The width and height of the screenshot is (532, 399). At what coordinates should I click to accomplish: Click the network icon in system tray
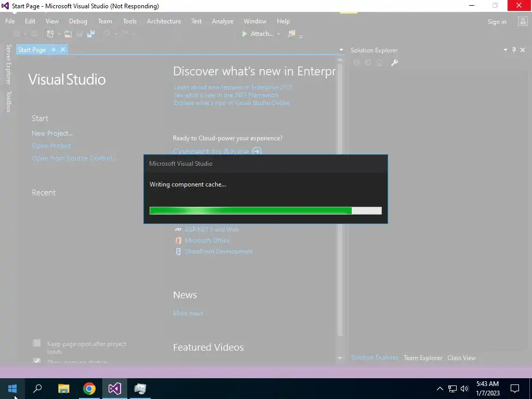tap(453, 389)
